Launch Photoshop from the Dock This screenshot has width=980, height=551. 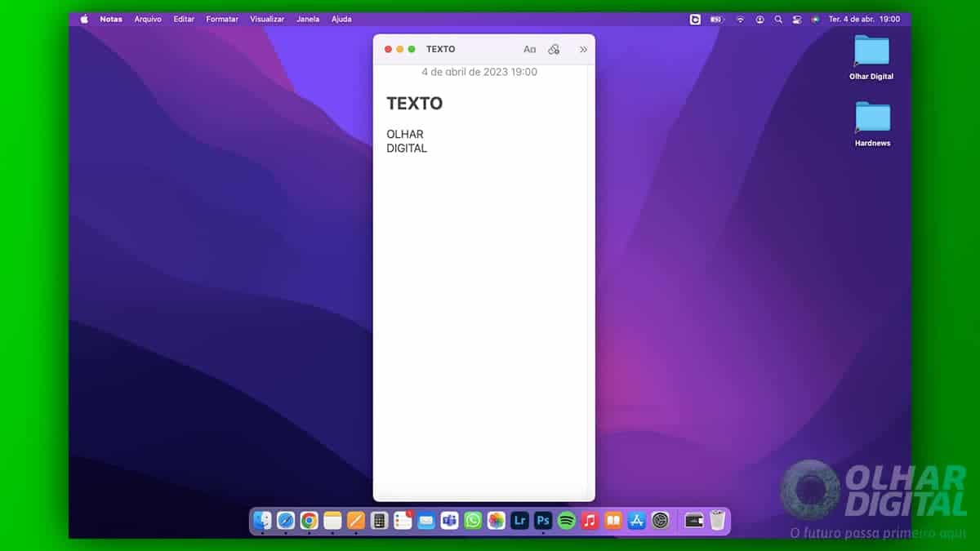[543, 520]
